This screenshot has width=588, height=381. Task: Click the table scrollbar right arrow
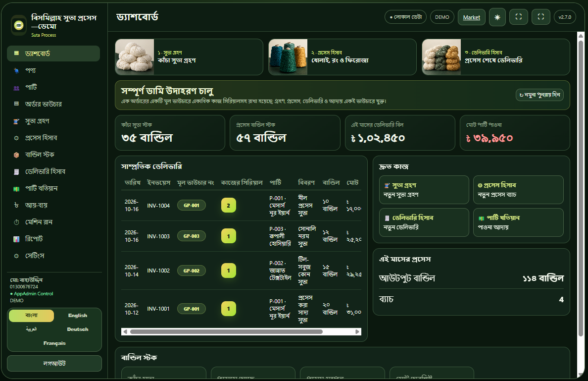pos(357,332)
